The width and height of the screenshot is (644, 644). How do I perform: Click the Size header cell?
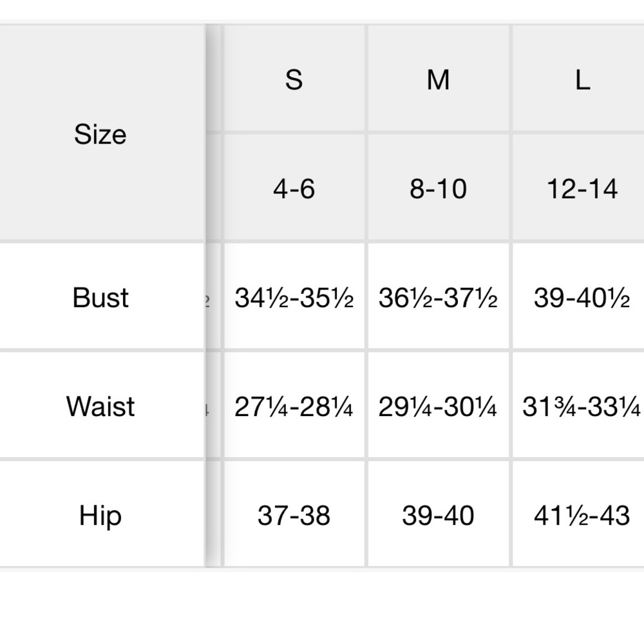click(100, 133)
